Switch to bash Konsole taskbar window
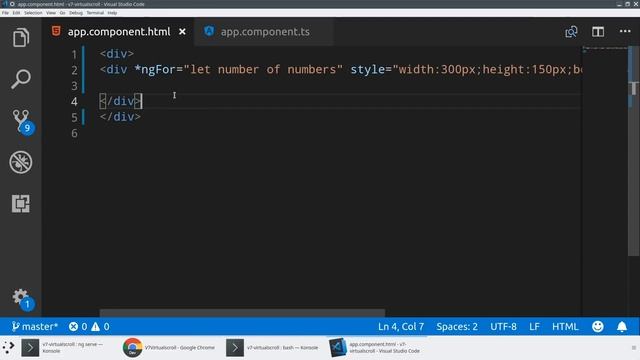The height and width of the screenshot is (360, 640). point(272,347)
